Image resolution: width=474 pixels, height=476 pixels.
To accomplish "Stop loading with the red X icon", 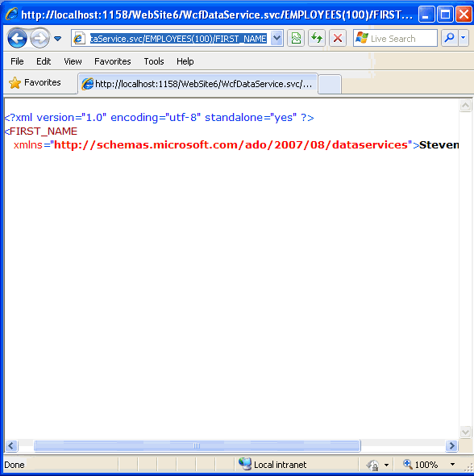I will click(338, 38).
